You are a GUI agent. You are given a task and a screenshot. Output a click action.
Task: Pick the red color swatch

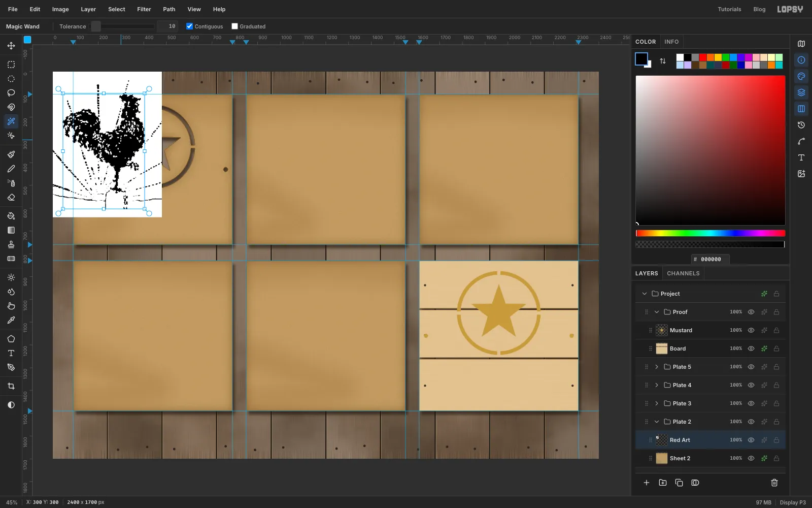pos(703,57)
